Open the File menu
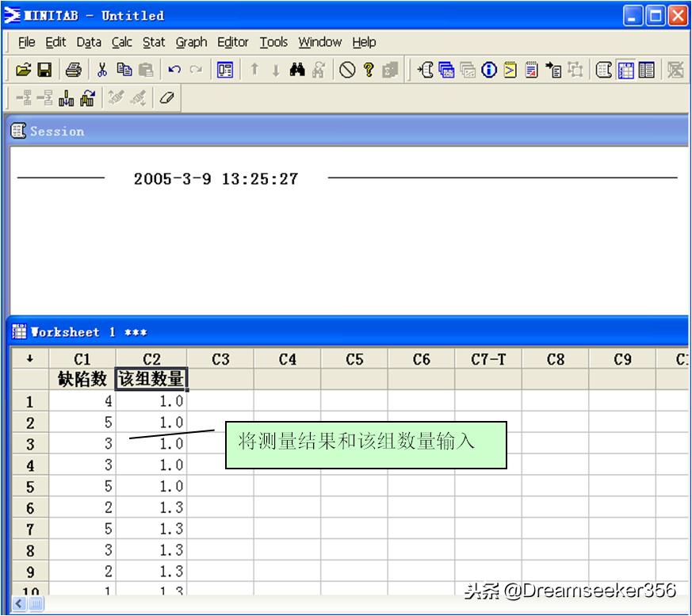Viewport: 692px width, 616px height. pyautogui.click(x=26, y=42)
